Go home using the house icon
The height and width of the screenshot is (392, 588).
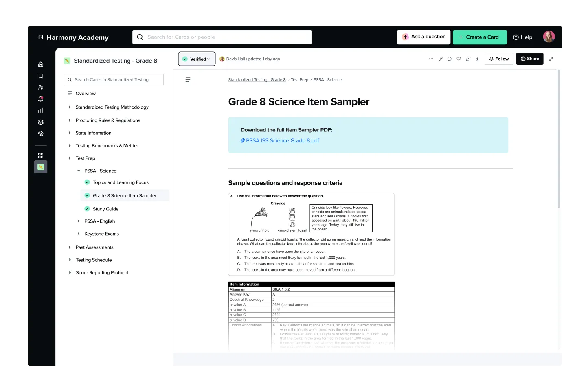tap(40, 64)
